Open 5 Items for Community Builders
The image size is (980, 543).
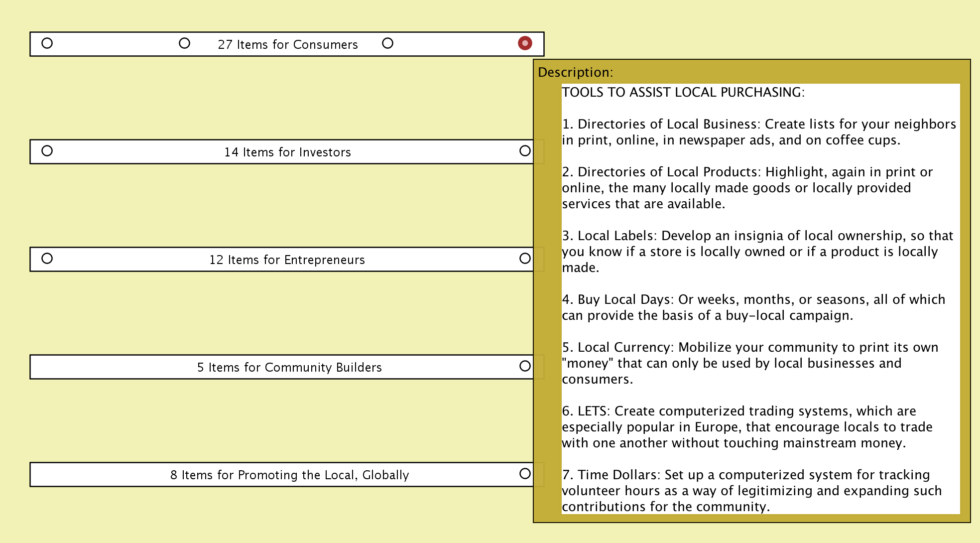289,368
